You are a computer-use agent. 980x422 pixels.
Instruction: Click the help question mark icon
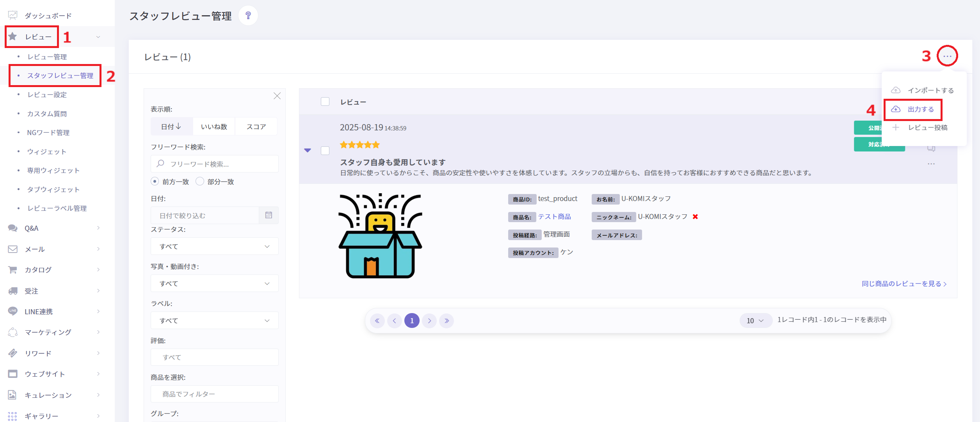(x=248, y=16)
